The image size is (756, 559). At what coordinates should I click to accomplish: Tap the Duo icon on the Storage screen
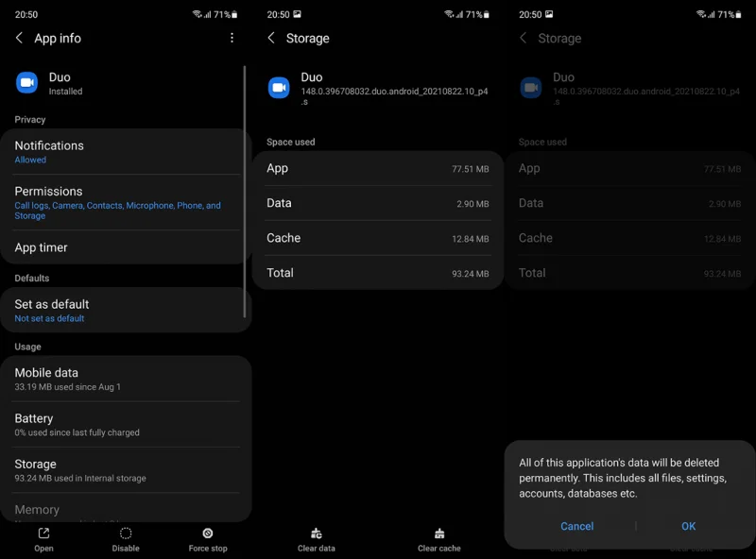pos(279,88)
